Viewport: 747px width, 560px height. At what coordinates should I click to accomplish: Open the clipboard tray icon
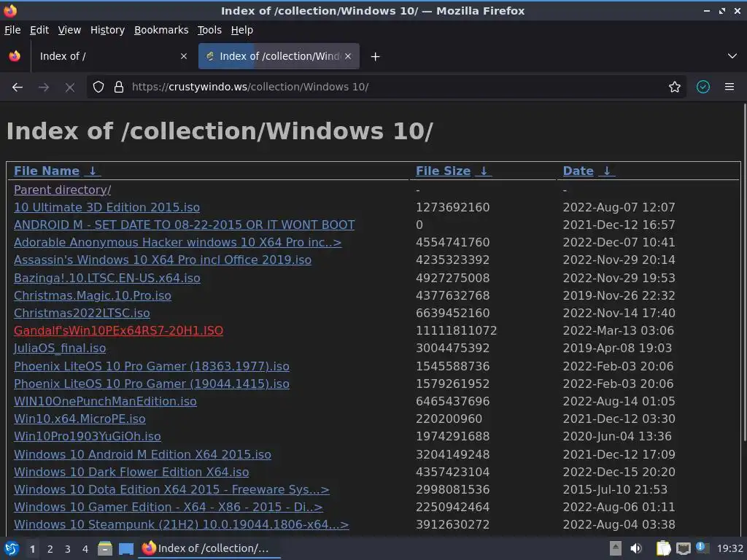[663, 548]
